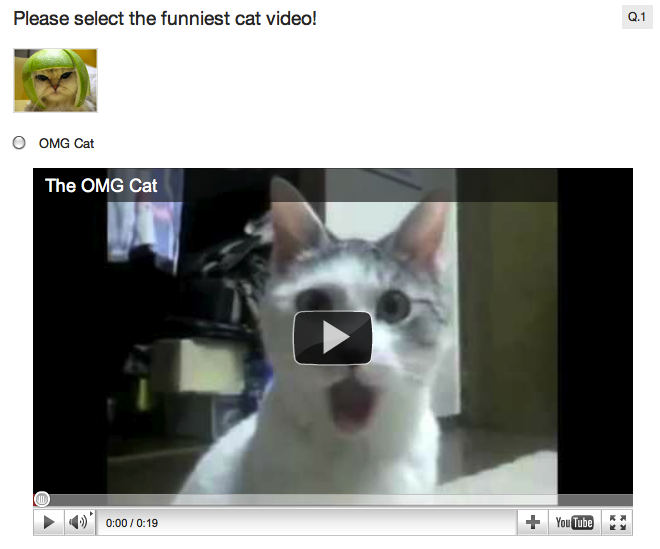Start the video with the large center play button
This screenshot has height=549, width=660.
pos(333,338)
